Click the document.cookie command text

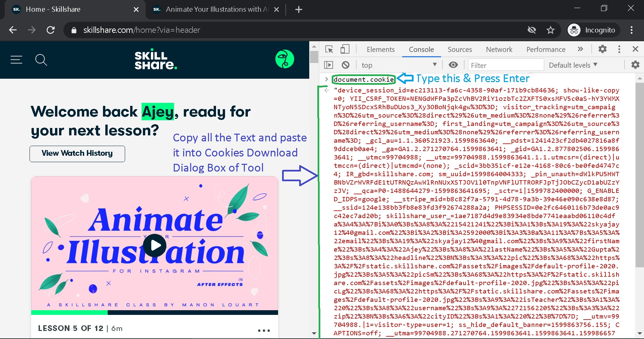click(x=364, y=79)
